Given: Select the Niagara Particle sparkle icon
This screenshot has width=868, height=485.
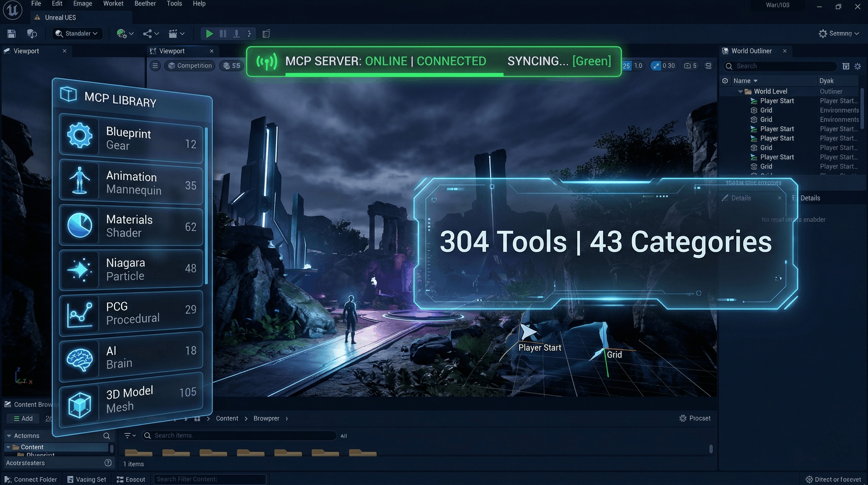Looking at the screenshot, I should [x=80, y=270].
